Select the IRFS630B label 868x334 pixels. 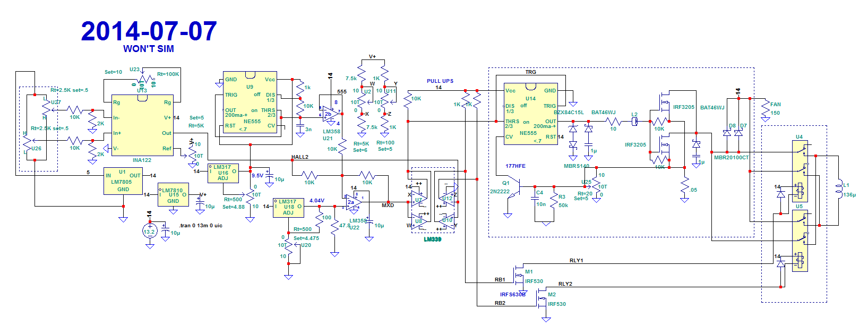pyautogui.click(x=513, y=294)
